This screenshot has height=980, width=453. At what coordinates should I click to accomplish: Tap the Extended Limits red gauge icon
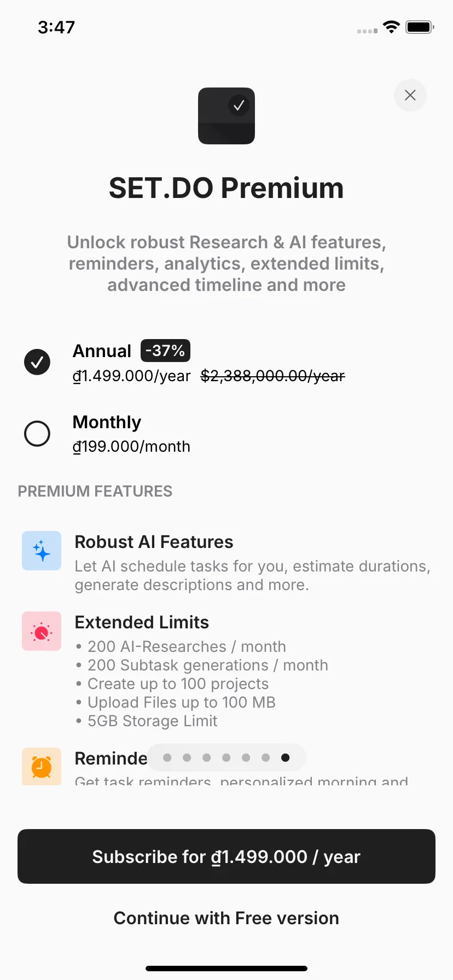point(42,631)
